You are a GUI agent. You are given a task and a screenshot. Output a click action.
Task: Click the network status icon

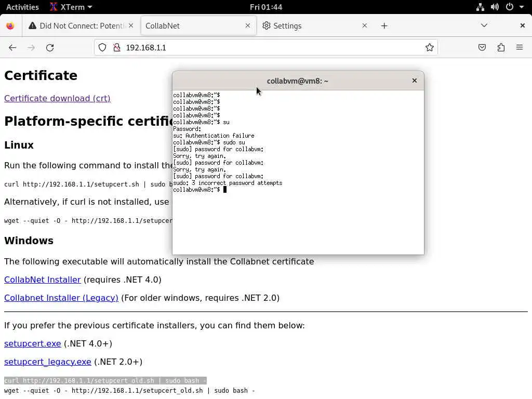pyautogui.click(x=480, y=7)
